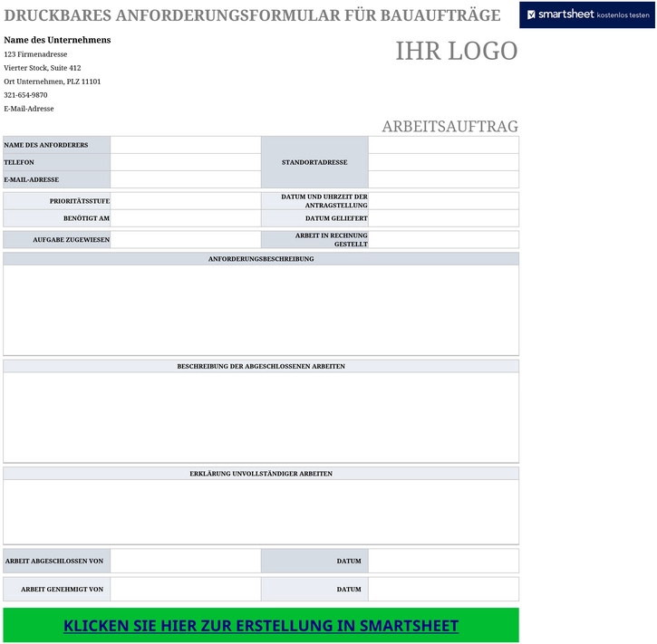Click the Arbeit abgeschlossen von input cell
Viewport: 657px width, 644px height.
(186, 561)
